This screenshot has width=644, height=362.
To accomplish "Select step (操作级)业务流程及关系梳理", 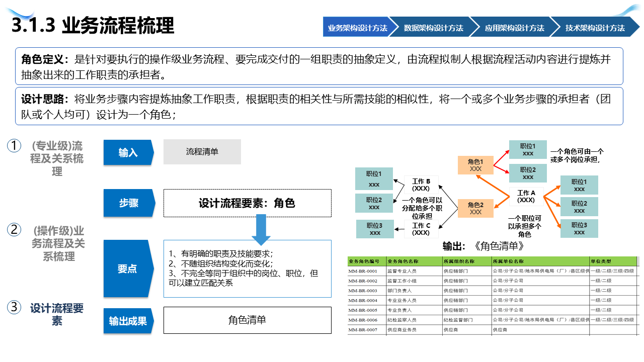I will [x=58, y=244].
